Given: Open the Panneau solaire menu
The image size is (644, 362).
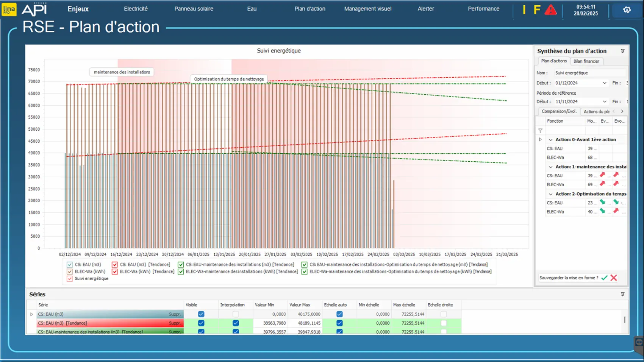Looking at the screenshot, I should (194, 9).
